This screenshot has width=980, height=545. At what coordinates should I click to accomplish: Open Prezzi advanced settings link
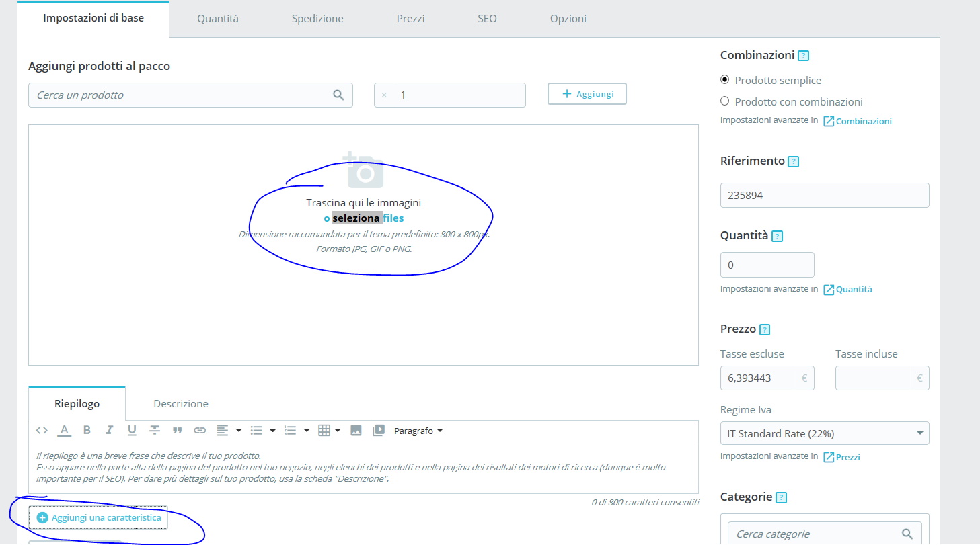841,458
